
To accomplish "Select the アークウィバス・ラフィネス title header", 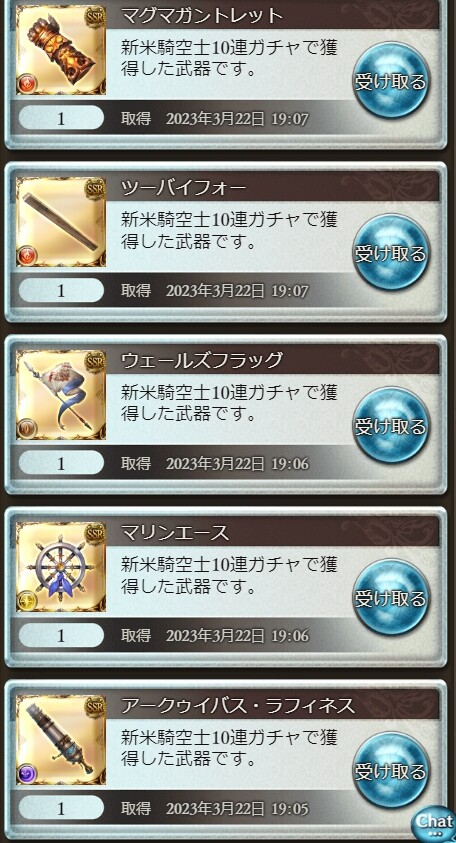I will click(273, 705).
